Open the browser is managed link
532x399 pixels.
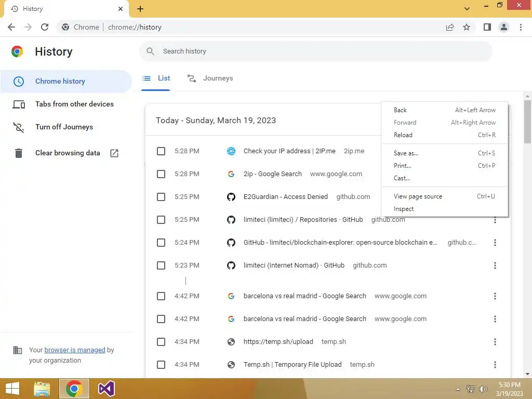click(75, 350)
